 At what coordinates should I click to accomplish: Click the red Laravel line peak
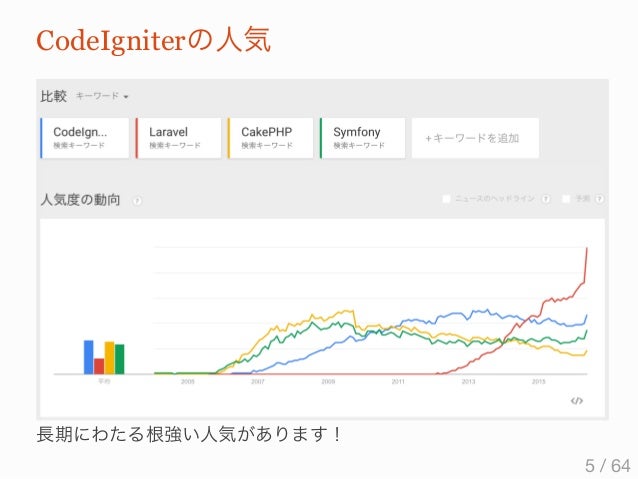(587, 248)
